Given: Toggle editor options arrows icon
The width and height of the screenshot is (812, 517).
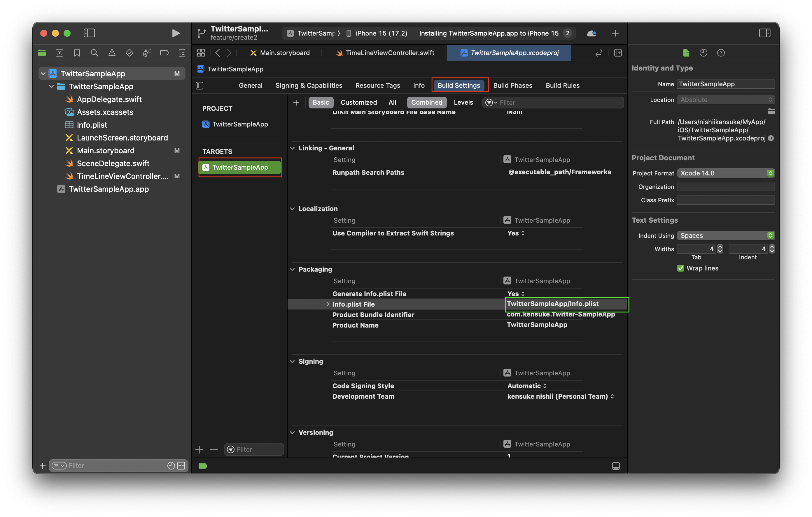Looking at the screenshot, I should 599,53.
